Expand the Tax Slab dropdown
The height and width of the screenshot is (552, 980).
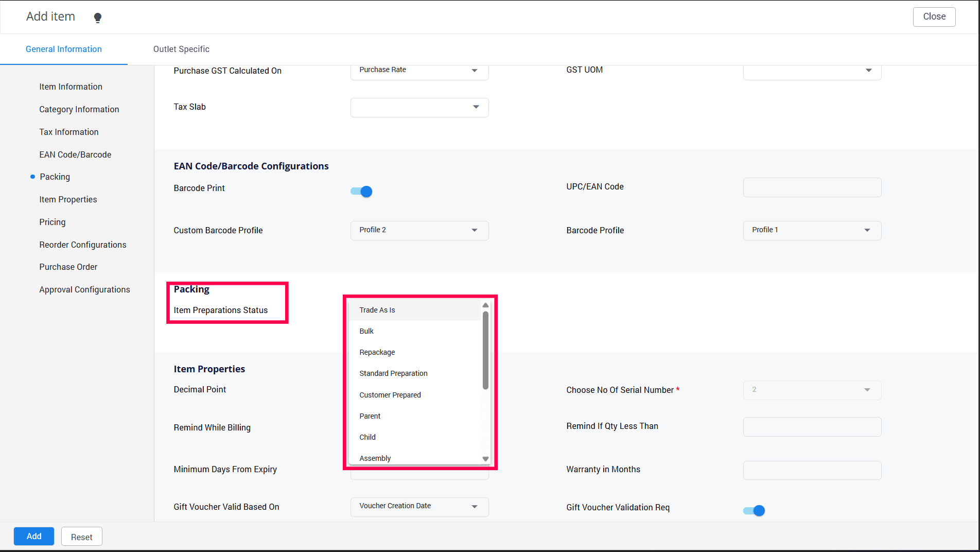point(419,107)
